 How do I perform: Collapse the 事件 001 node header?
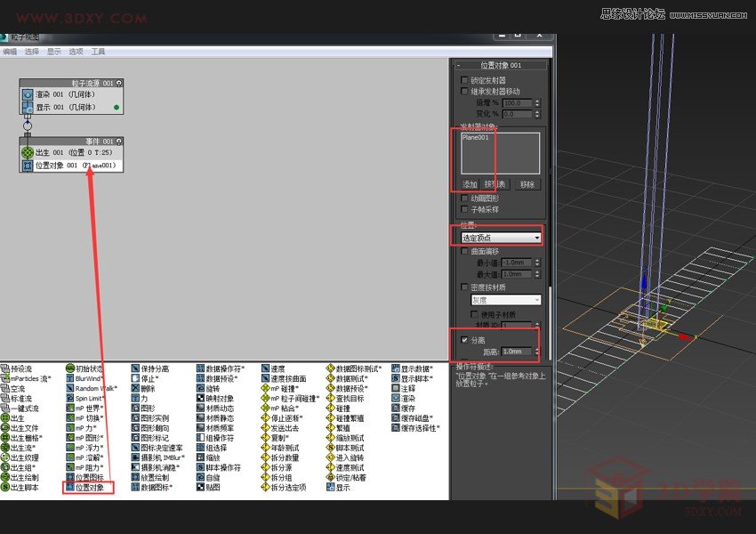84,142
